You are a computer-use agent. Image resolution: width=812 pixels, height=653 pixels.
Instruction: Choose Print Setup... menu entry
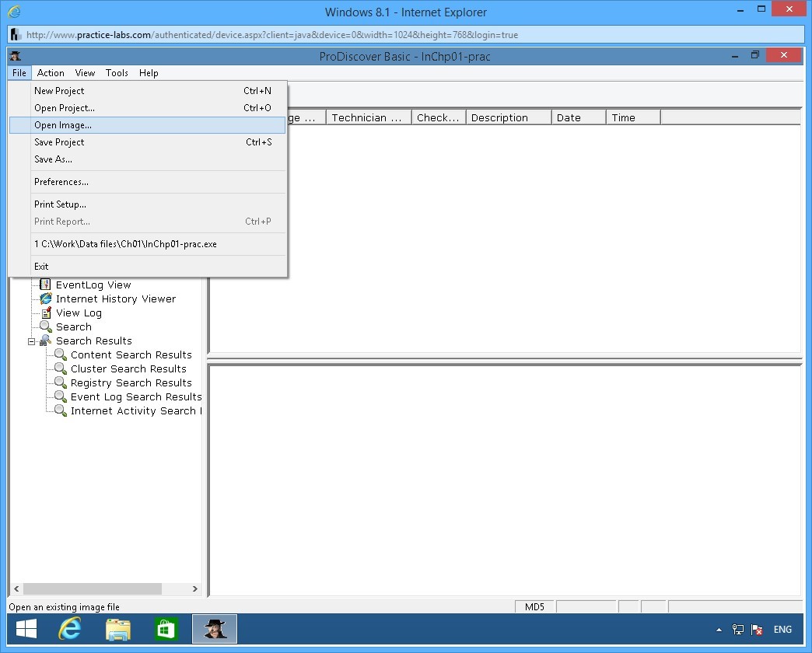tap(148, 204)
